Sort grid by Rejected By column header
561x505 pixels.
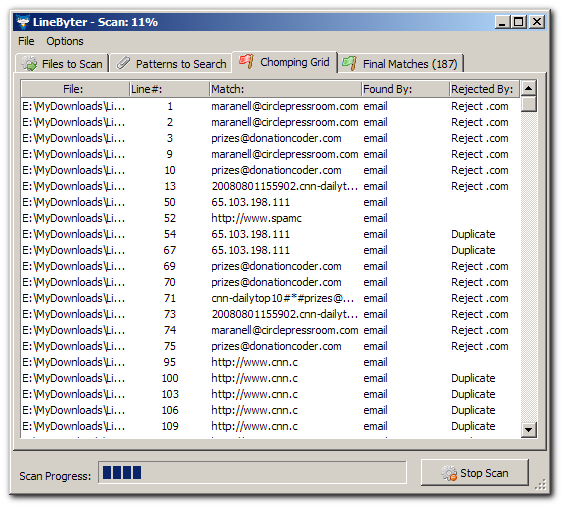tap(484, 89)
